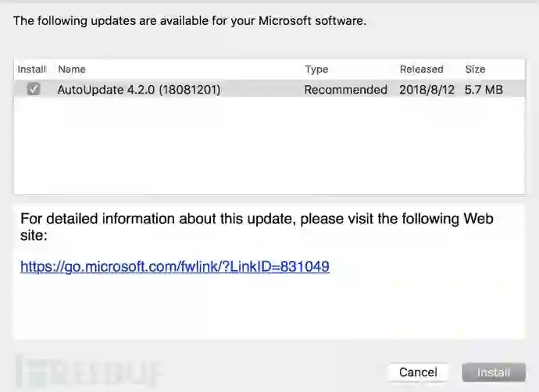This screenshot has width=539, height=392.
Task: Click the Recommended type cell
Action: (x=345, y=90)
